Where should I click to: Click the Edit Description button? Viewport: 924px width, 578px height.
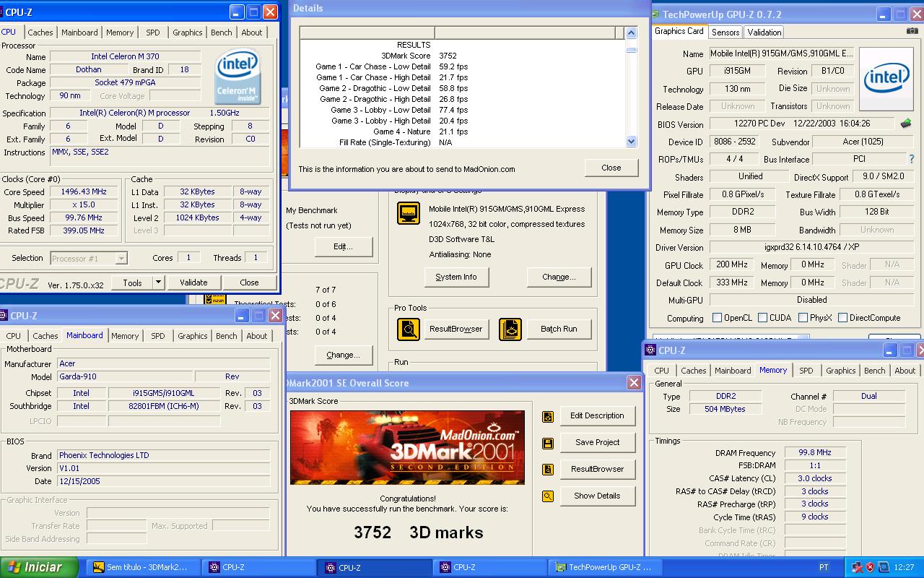pos(597,416)
